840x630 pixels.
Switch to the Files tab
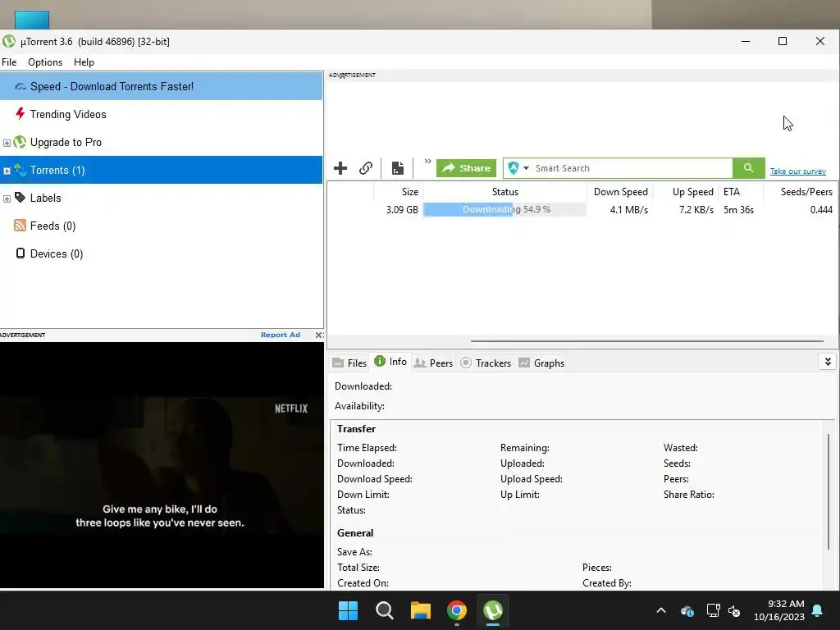pos(349,363)
